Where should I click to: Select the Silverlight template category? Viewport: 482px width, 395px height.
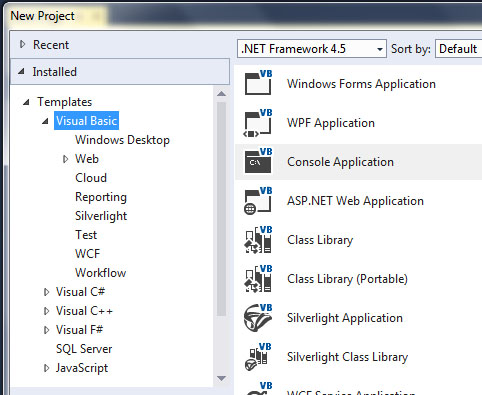point(101,216)
